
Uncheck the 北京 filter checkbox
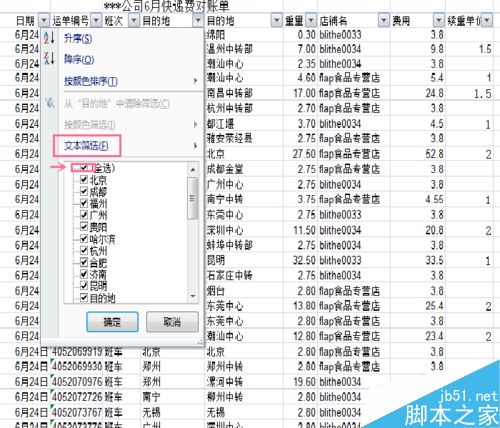pos(84,180)
